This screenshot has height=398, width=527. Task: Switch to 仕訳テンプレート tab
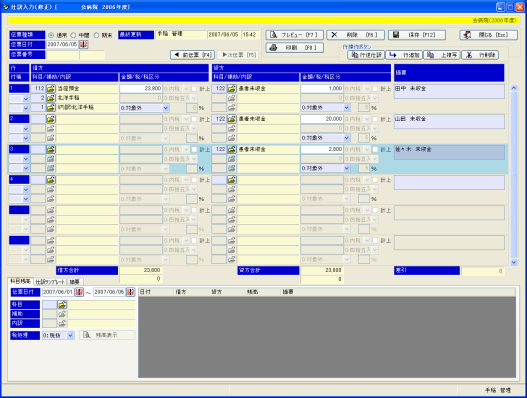point(50,282)
